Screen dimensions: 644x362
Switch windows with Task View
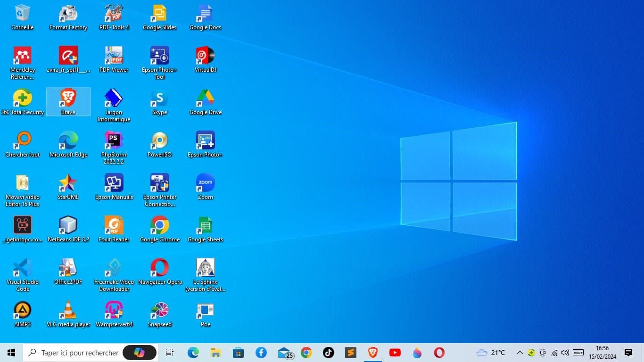coord(169,352)
